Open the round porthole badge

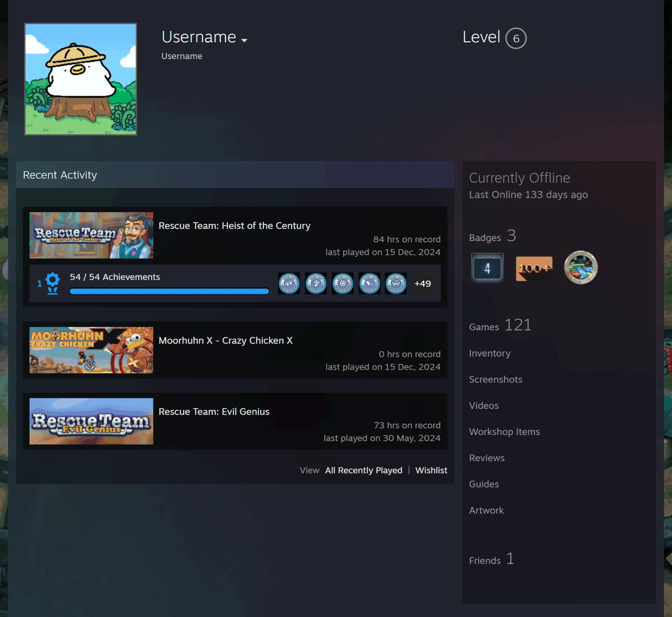(x=581, y=268)
